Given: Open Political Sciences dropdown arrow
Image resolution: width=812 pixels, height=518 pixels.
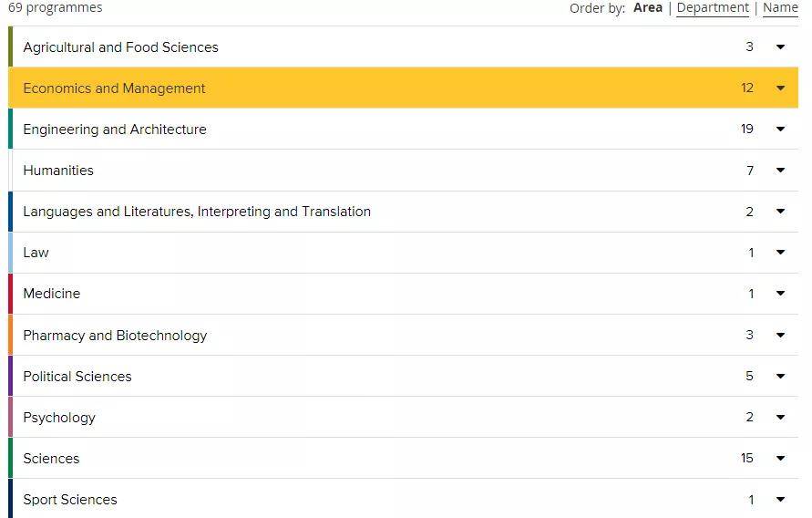Looking at the screenshot, I should [x=780, y=376].
